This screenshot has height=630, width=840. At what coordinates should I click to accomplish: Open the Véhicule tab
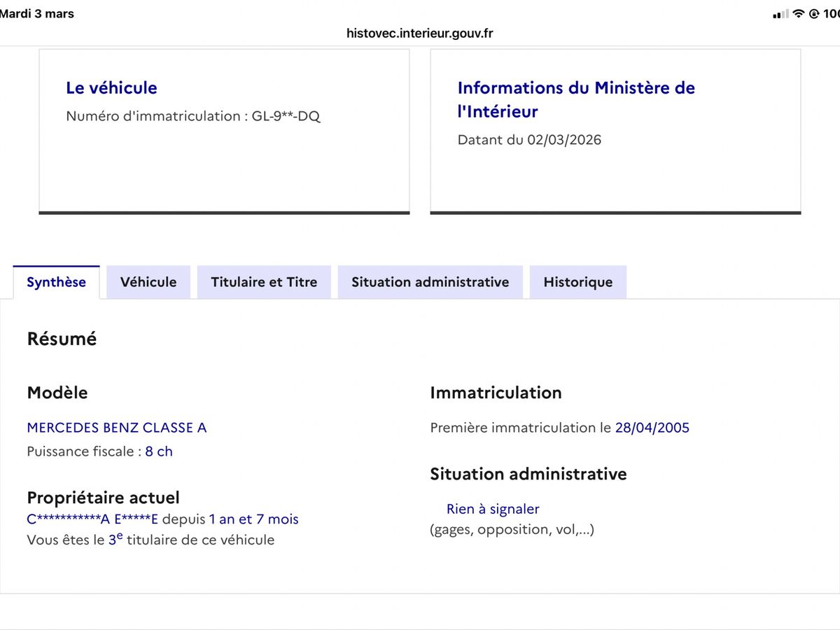coord(148,282)
